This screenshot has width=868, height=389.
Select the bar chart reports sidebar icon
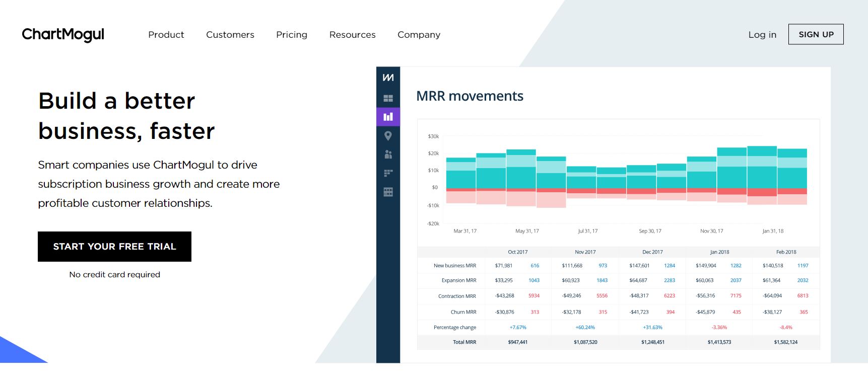388,117
